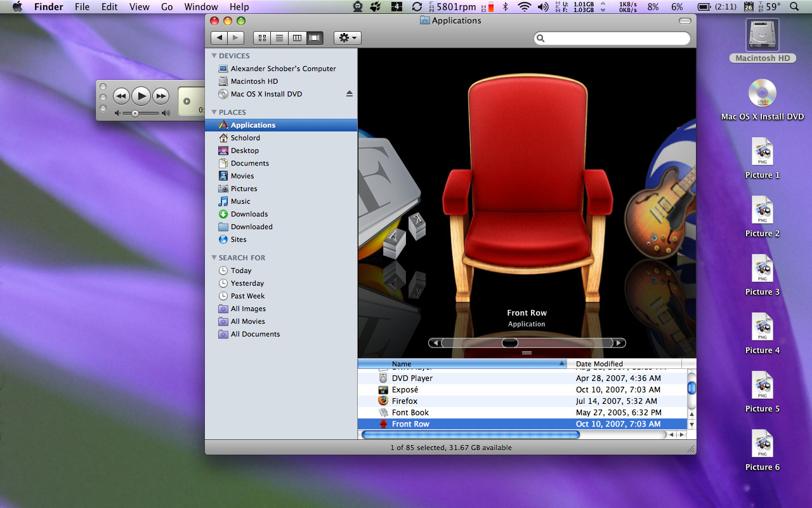
Task: Open Spotlight search in menu bar
Action: tap(795, 7)
